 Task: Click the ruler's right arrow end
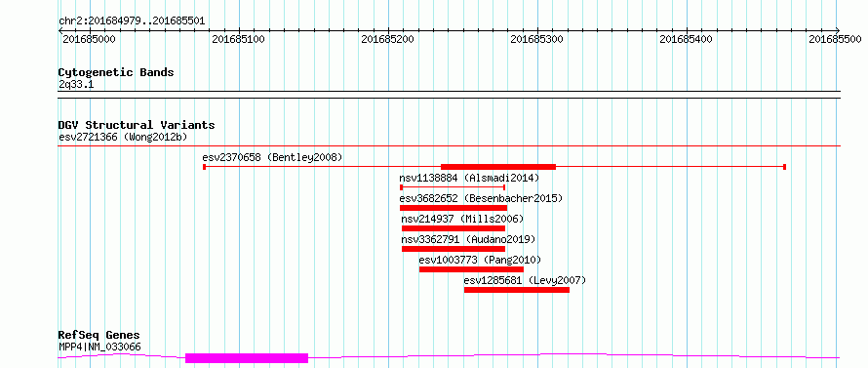pos(837,30)
